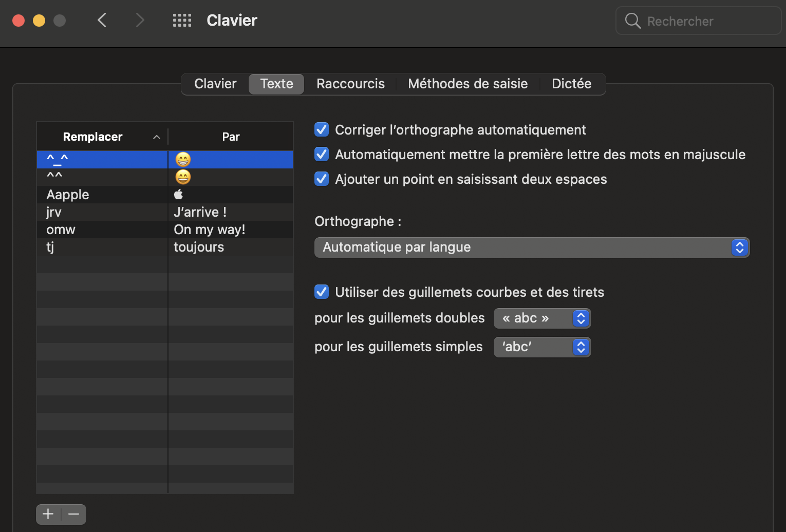Click the back navigation arrow

click(102, 21)
